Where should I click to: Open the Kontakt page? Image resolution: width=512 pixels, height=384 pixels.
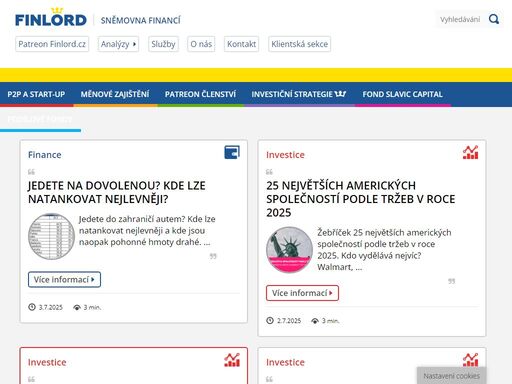241,44
